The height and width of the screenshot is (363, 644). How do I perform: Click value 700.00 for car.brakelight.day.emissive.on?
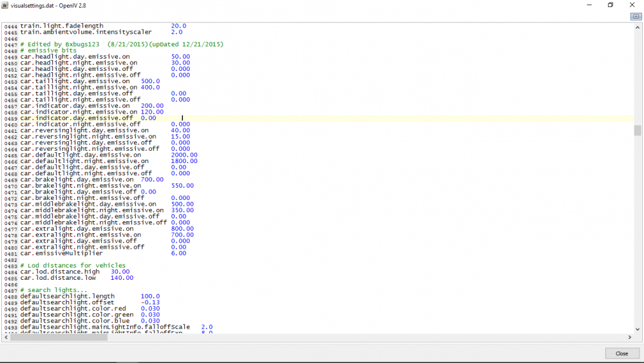(152, 180)
